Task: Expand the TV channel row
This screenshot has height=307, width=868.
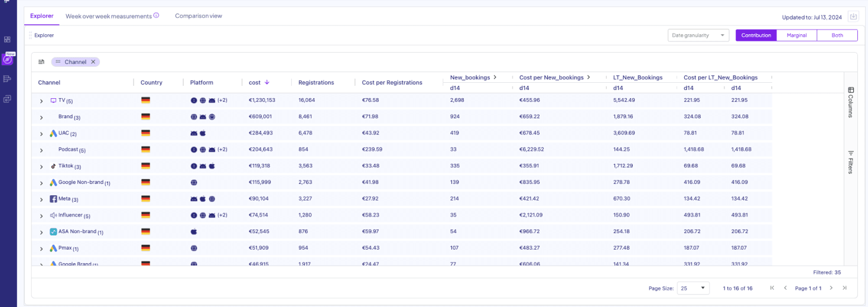Action: pos(41,101)
